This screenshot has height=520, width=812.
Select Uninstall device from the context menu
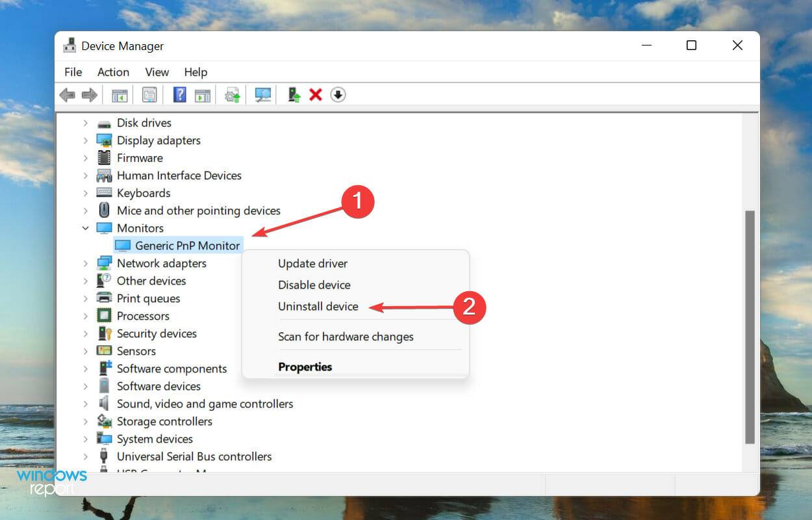(x=318, y=306)
